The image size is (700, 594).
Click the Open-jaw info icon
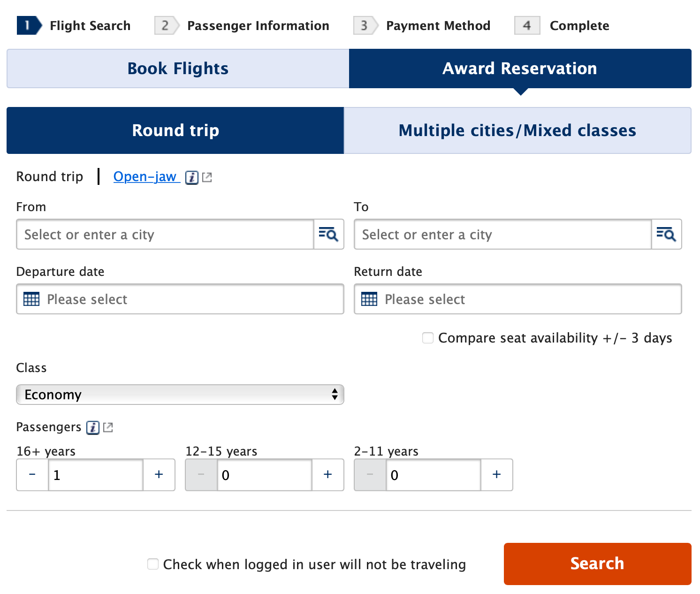coord(191,177)
